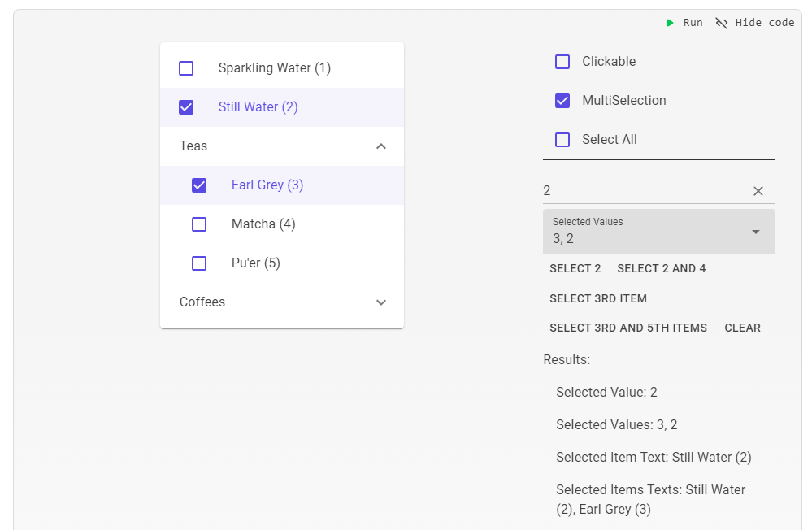Enable the Clickable checkbox
812x530 pixels.
pos(562,62)
